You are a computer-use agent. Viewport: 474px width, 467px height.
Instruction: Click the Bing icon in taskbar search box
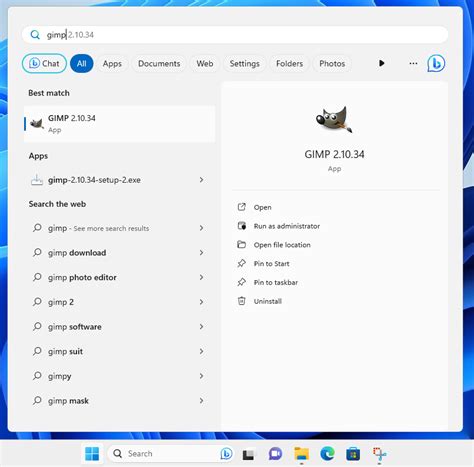tap(226, 454)
